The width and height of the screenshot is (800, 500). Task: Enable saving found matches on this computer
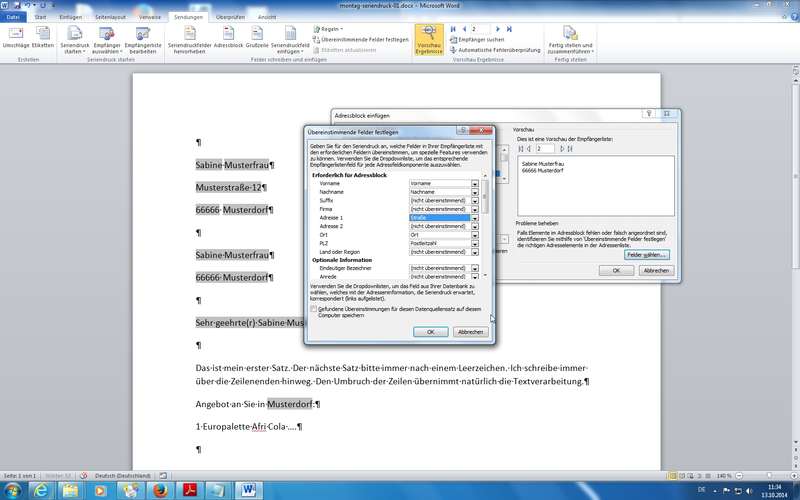pos(313,309)
